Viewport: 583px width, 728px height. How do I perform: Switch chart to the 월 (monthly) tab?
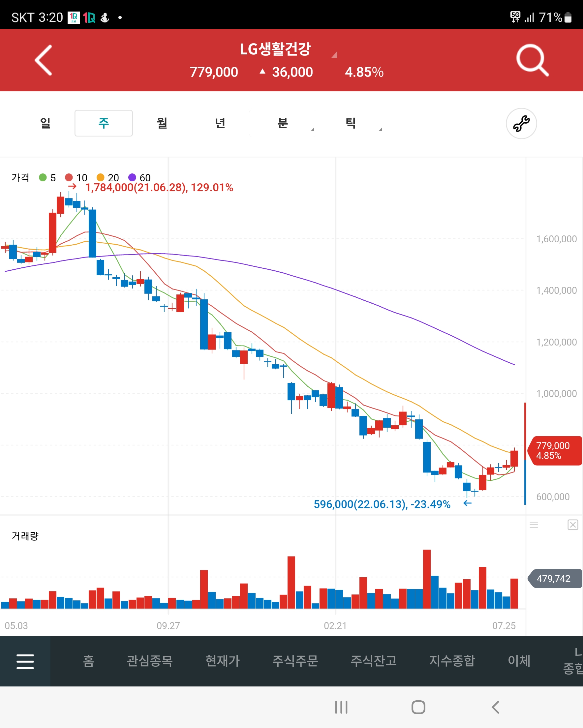(x=162, y=123)
